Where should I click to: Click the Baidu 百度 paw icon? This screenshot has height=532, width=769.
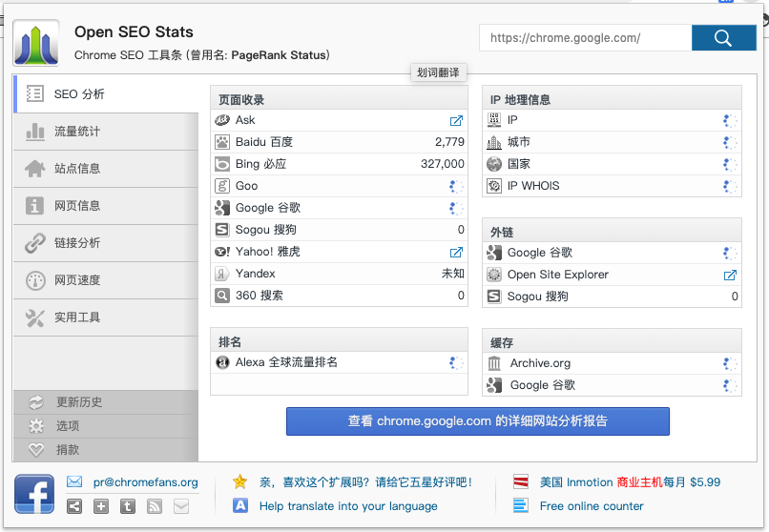[222, 142]
